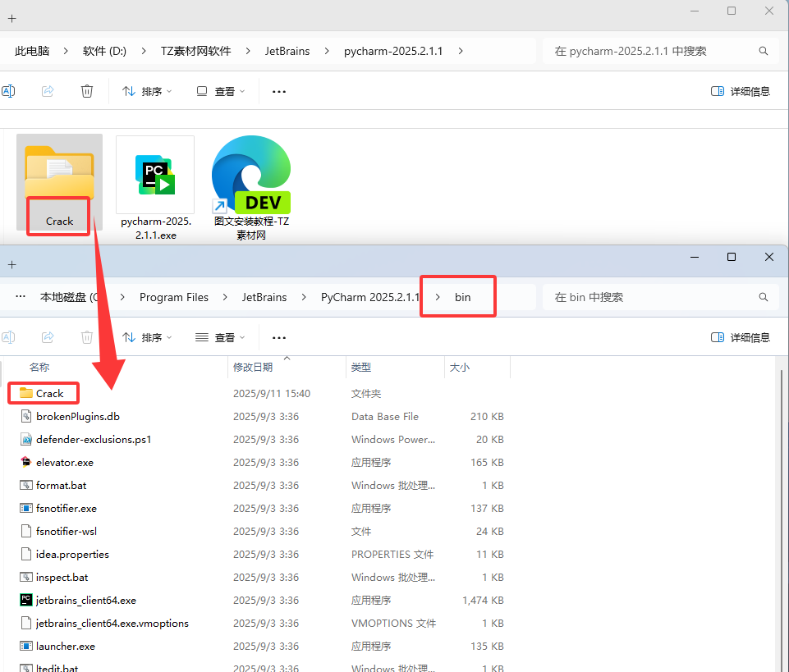Go to JetBrains in bin window breadcrumb
This screenshot has width=789, height=672.
264,297
